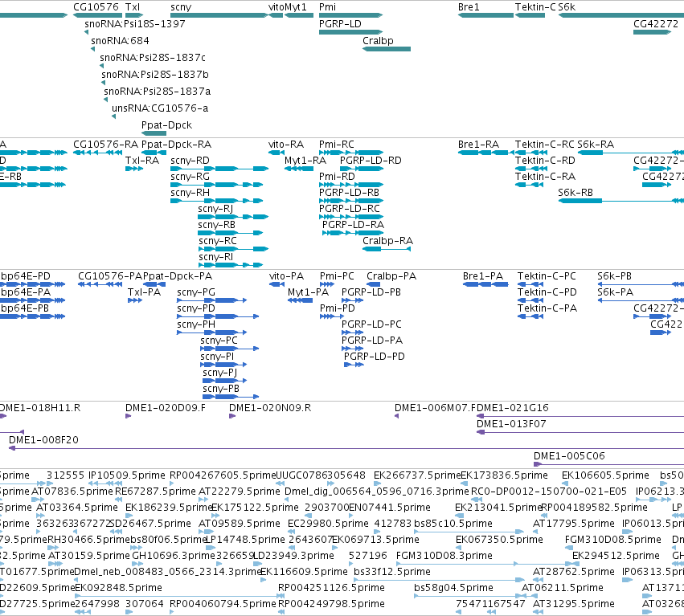Click the Pmi-PD protein glyph
The image size is (684, 616).
[333, 316]
